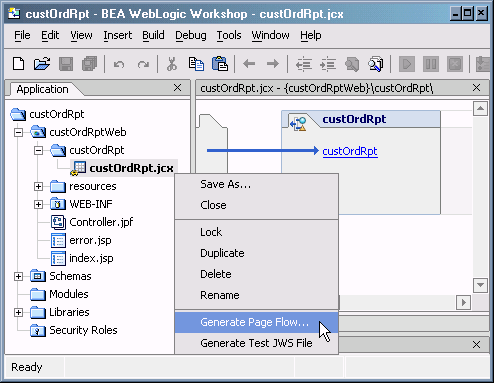Expand the Schemas node
The image size is (494, 383).
pyautogui.click(x=18, y=276)
